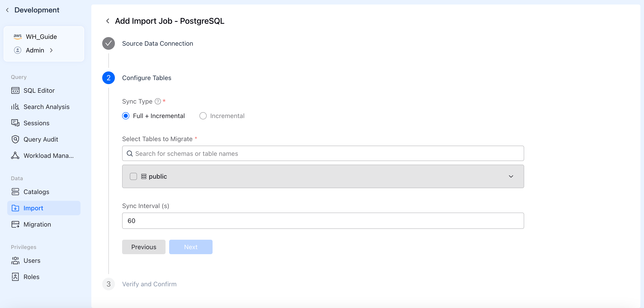The width and height of the screenshot is (644, 308).
Task: Check the public schema checkbox
Action: [x=133, y=176]
